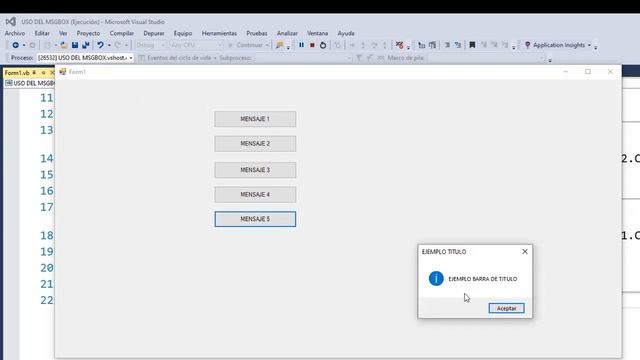This screenshot has height=360, width=640.
Task: Click the MENSAJE 3 button
Action: pos(255,170)
